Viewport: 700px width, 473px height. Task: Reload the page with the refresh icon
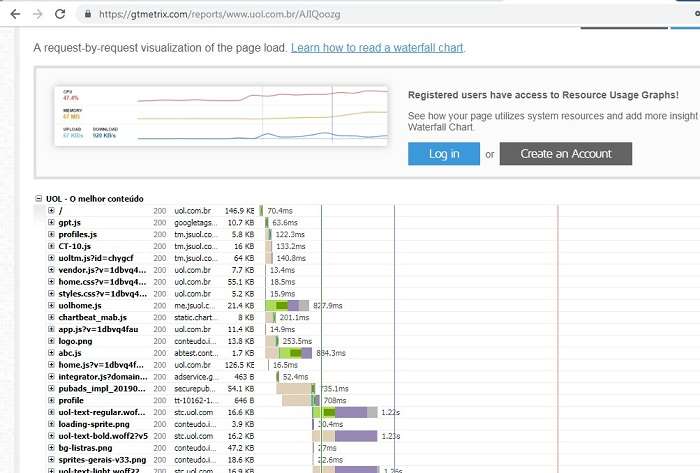60,14
